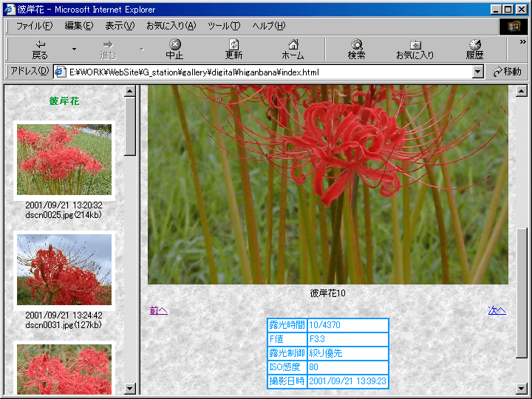Click the left frame scrollbar thumb
The height and width of the screenshot is (399, 532).
(130, 126)
